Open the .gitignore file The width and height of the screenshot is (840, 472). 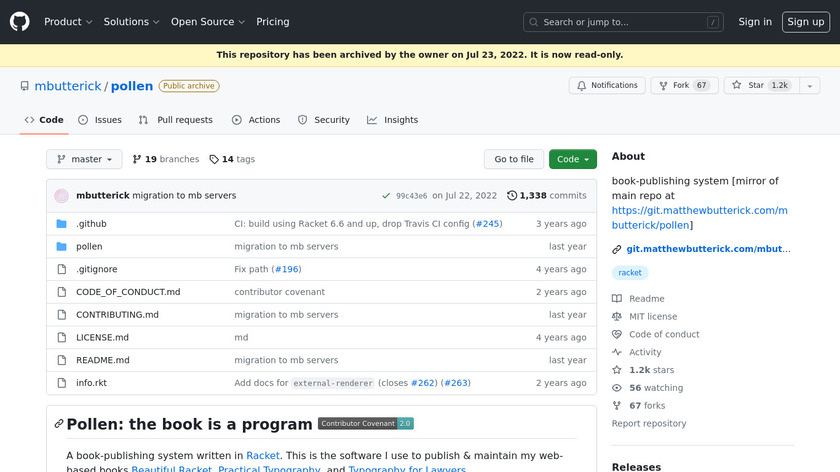tap(96, 269)
